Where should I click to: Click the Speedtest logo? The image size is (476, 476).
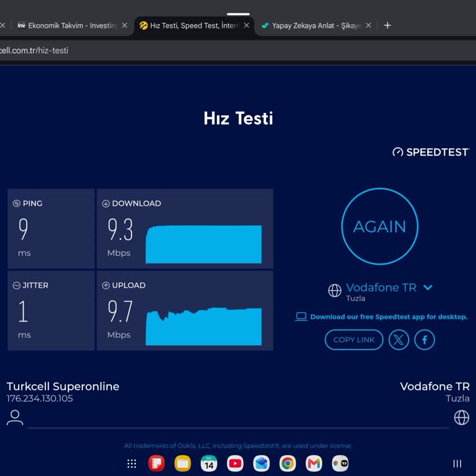[x=431, y=152]
